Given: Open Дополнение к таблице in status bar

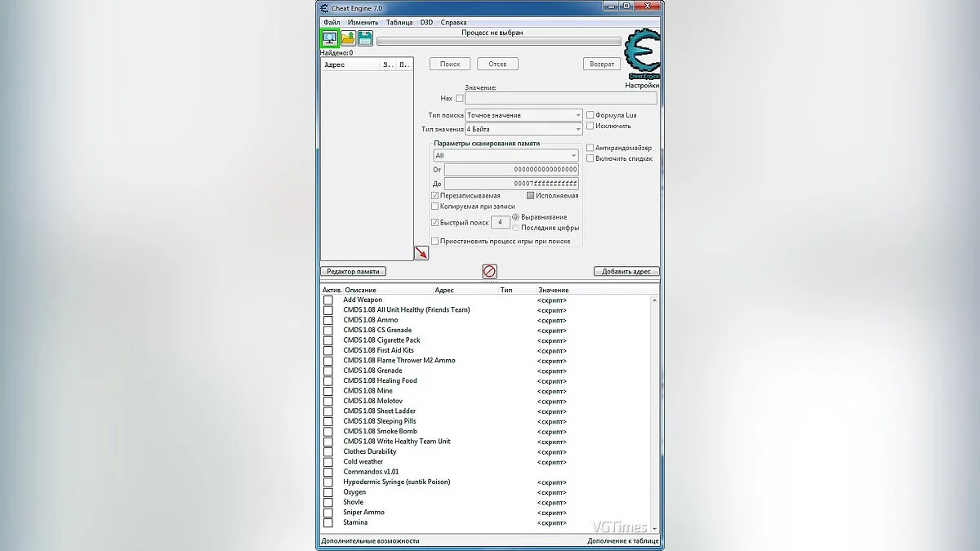Looking at the screenshot, I should pos(623,540).
